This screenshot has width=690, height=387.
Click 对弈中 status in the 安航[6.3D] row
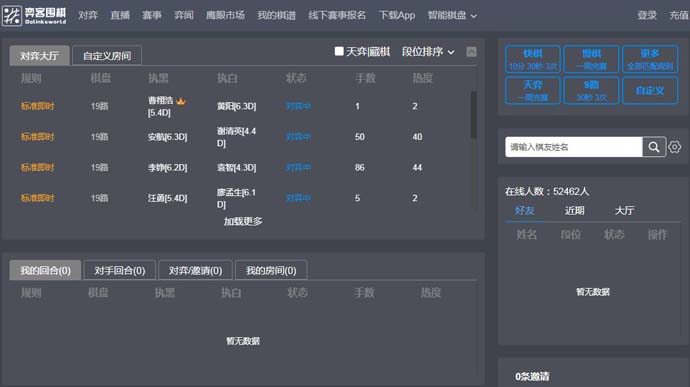click(298, 137)
